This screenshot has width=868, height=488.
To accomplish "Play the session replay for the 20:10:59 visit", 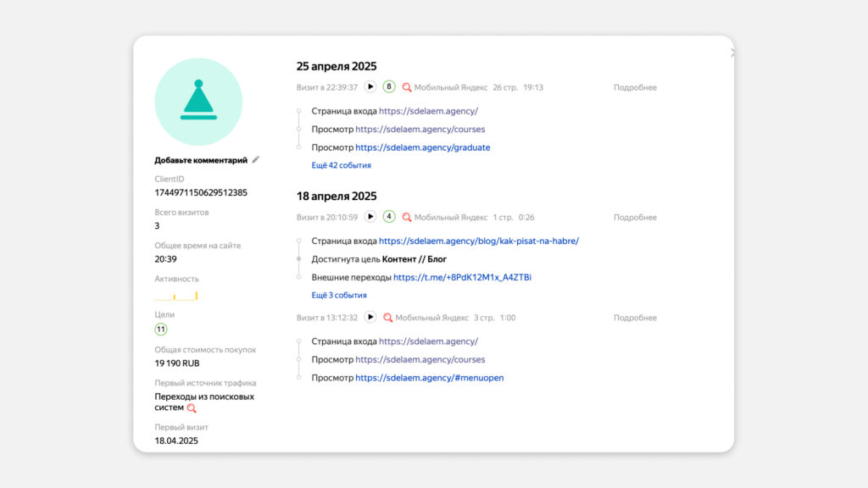I will [370, 217].
